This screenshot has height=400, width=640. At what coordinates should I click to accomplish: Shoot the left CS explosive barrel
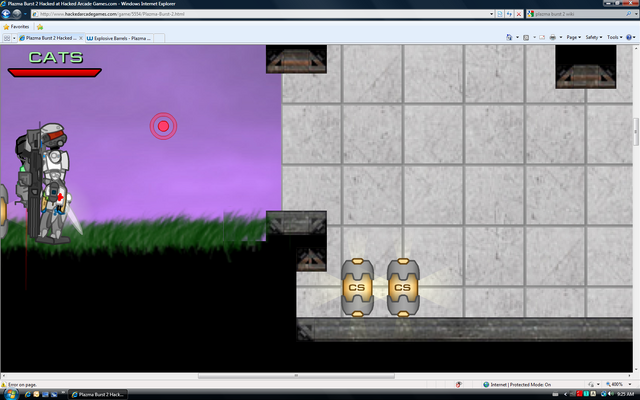coord(357,287)
